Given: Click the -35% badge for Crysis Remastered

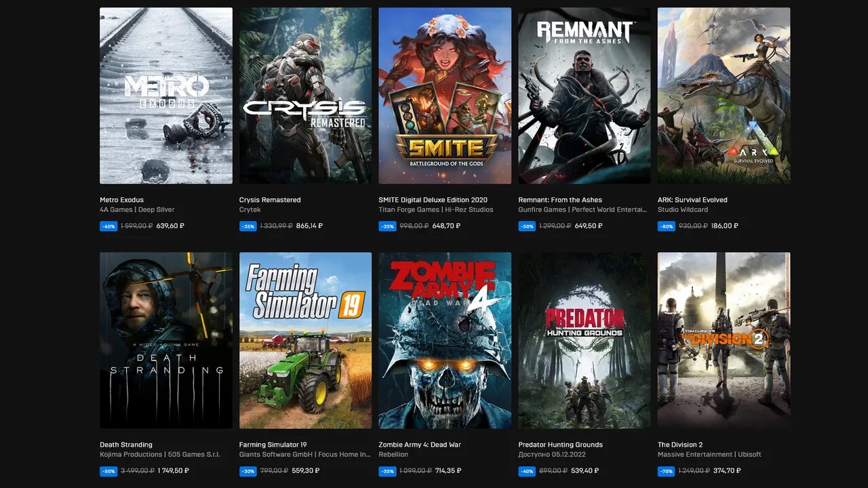Looking at the screenshot, I should (x=248, y=226).
